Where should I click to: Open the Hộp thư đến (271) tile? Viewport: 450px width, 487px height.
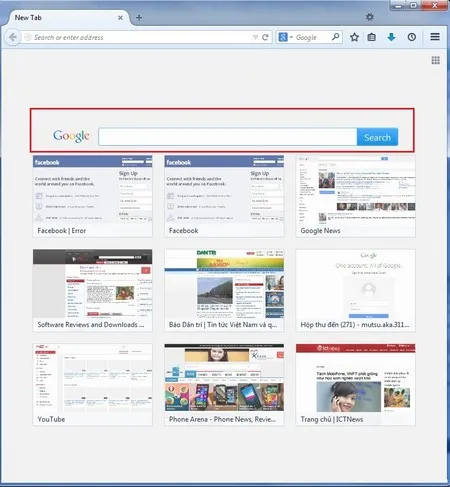click(355, 290)
